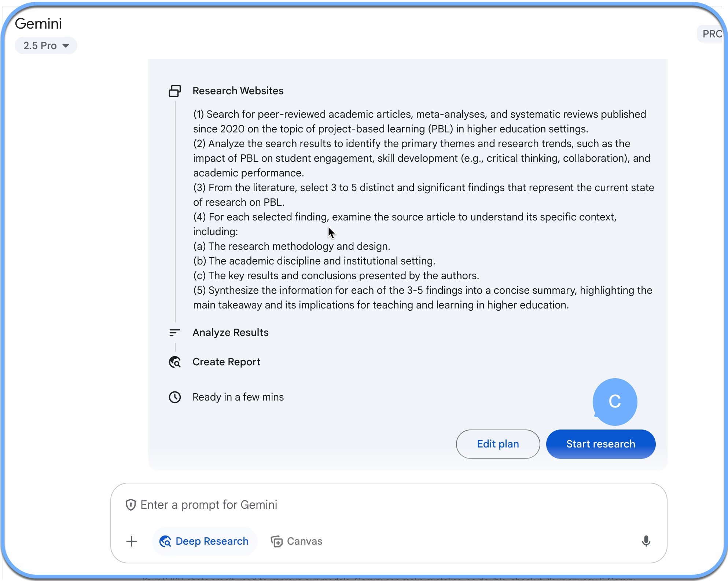The height and width of the screenshot is (581, 728).
Task: Click the shield icon in prompt field
Action: click(x=131, y=505)
